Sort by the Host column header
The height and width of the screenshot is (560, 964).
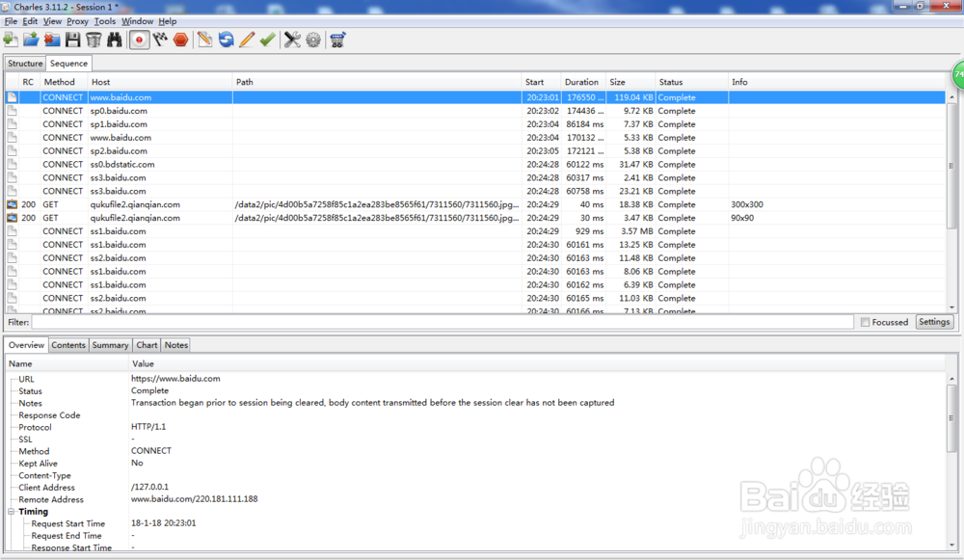coord(160,82)
